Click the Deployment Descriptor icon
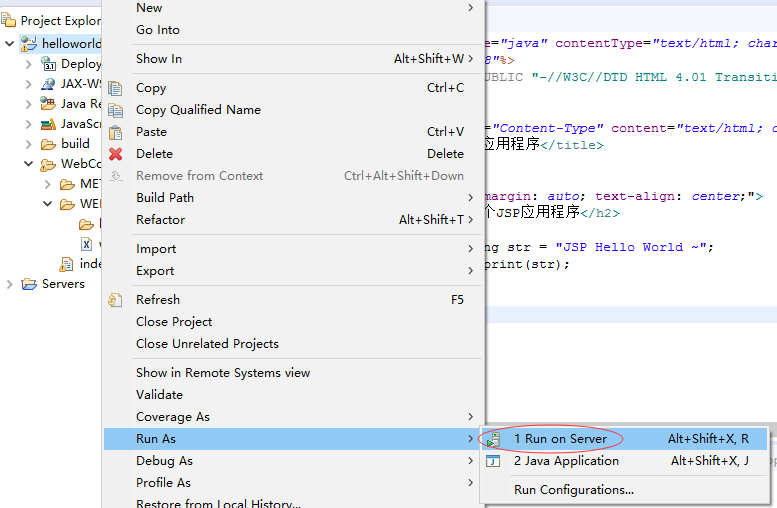777x508 pixels. click(48, 64)
